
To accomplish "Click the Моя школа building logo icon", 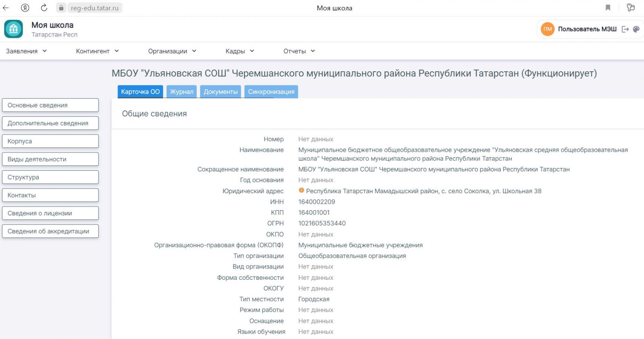I will click(14, 29).
